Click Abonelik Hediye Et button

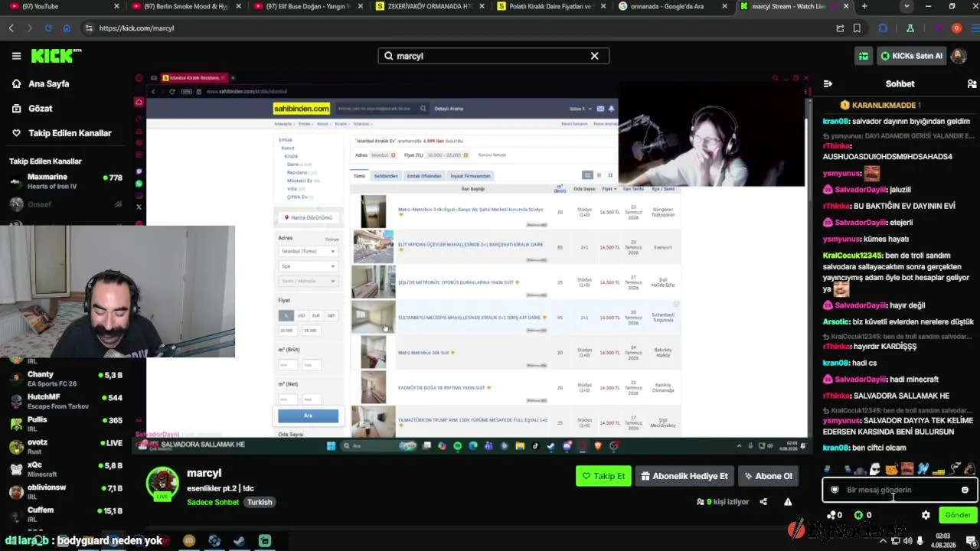click(x=684, y=476)
